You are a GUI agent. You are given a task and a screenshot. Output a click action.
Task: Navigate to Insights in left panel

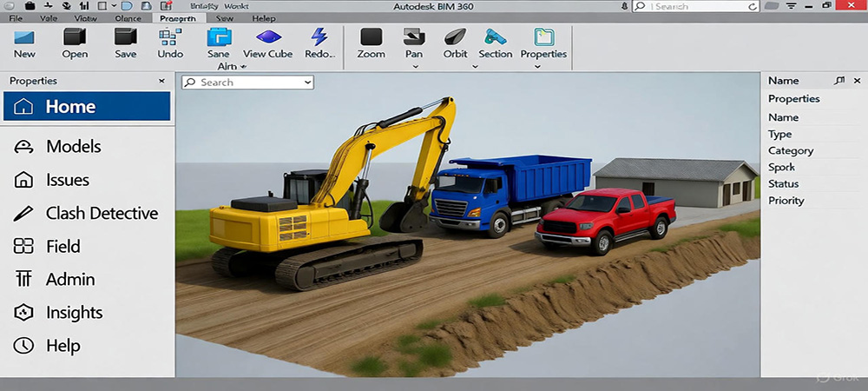point(74,313)
